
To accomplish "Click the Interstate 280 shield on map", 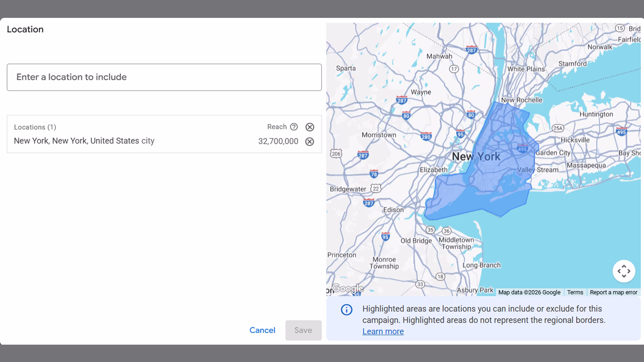I will [426, 136].
